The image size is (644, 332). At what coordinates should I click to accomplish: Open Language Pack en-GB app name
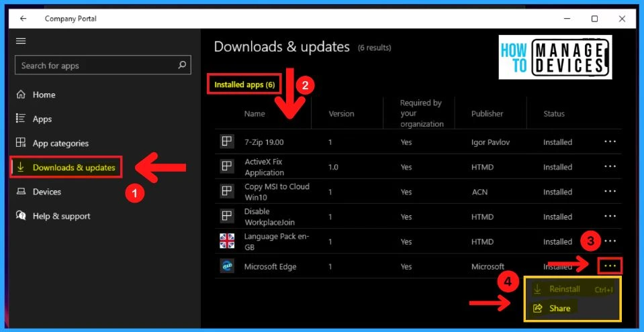(277, 241)
